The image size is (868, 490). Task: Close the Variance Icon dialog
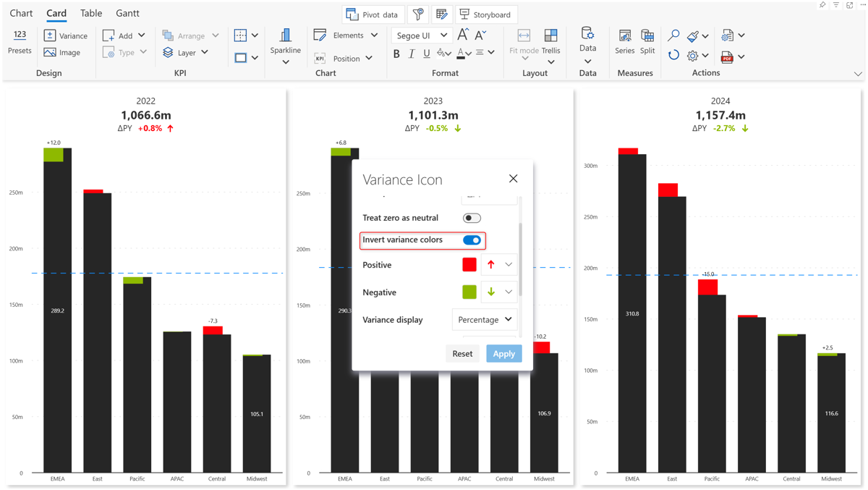pyautogui.click(x=513, y=179)
